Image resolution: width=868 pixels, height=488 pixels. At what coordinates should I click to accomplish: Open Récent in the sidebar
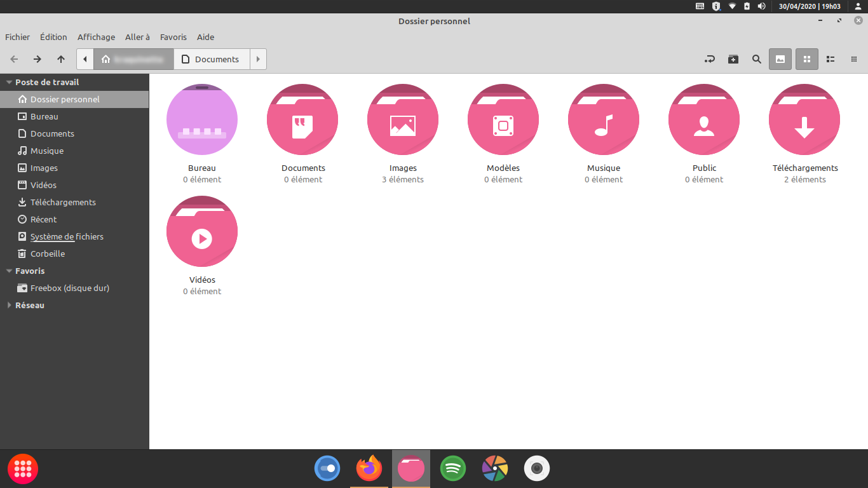pyautogui.click(x=74, y=219)
